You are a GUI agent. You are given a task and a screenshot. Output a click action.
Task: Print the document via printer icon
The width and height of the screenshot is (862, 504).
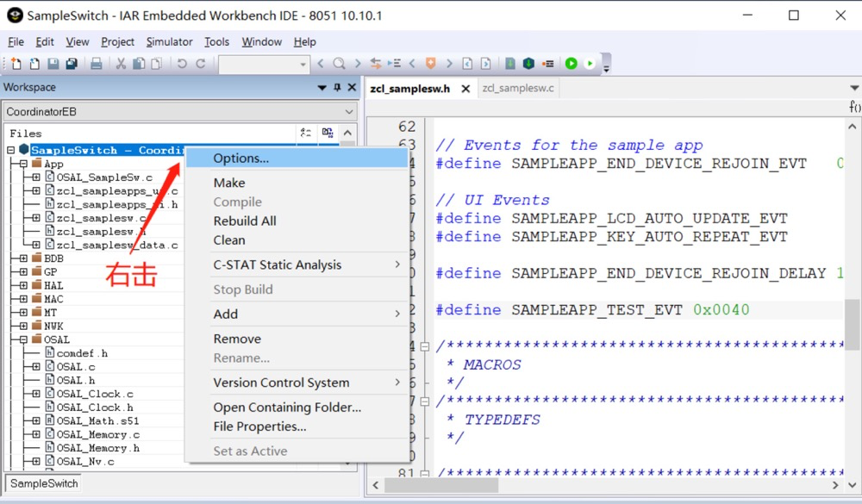pos(97,64)
